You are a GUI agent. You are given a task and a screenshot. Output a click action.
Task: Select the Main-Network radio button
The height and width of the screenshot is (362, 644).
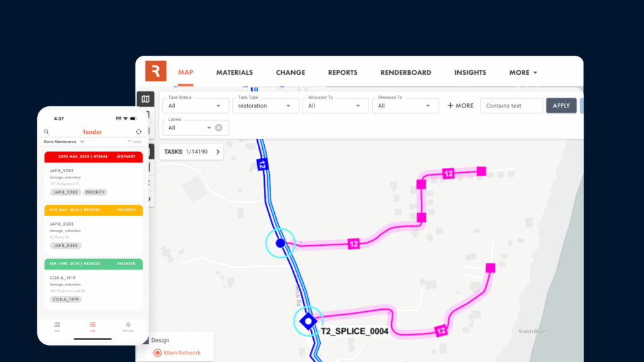pos(157,353)
